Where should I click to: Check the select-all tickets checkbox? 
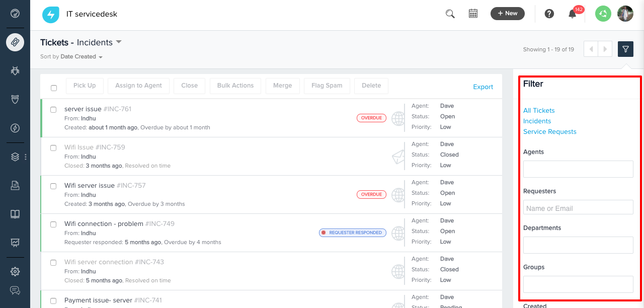point(54,88)
